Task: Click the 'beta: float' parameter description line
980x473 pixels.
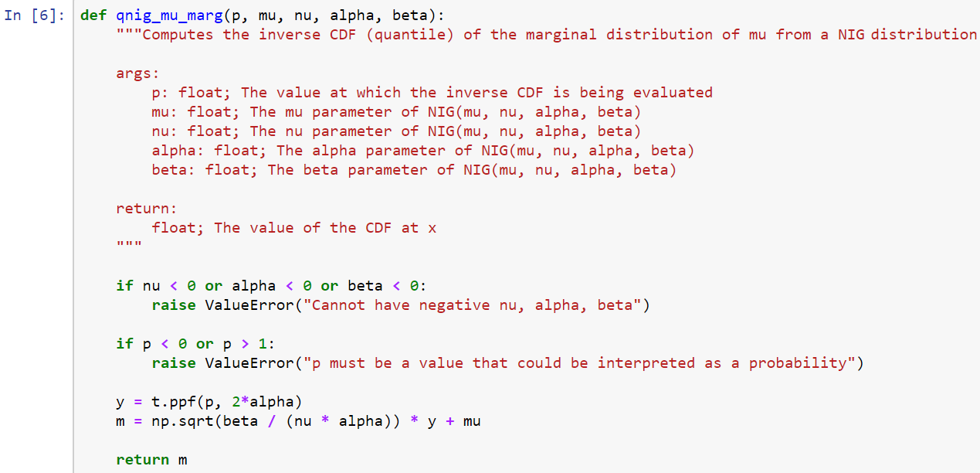Action: (x=414, y=170)
